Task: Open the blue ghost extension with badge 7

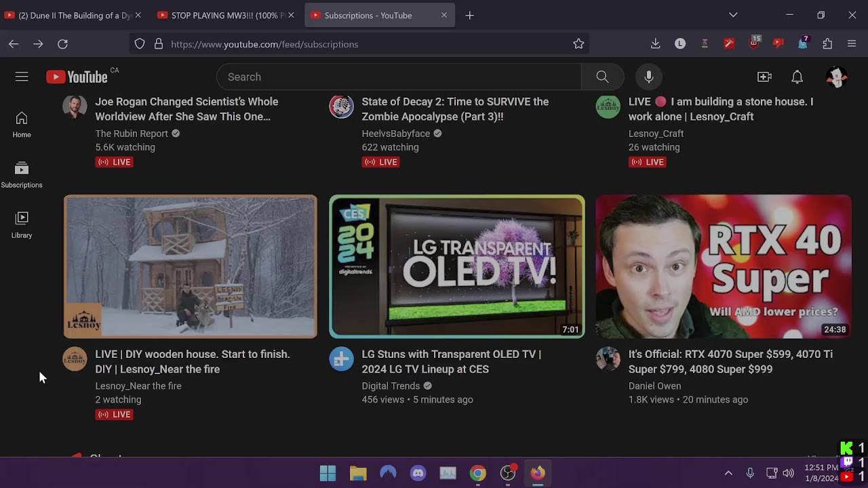Action: 803,43
